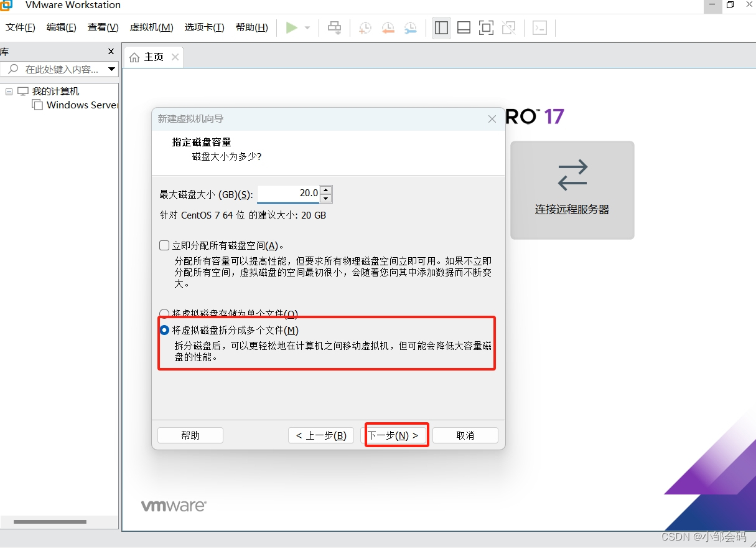Select 我的计算机 in the library tree
Image resolution: width=756 pixels, height=548 pixels.
[x=56, y=92]
